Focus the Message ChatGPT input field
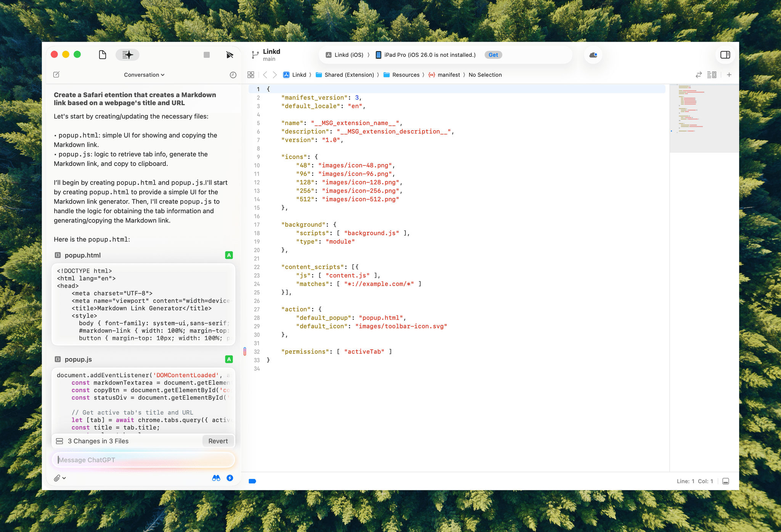Image resolution: width=781 pixels, height=532 pixels. tap(143, 460)
